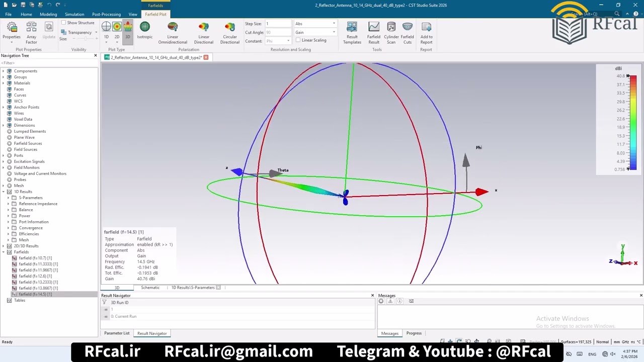Open the Array Factor tool

[x=31, y=32]
